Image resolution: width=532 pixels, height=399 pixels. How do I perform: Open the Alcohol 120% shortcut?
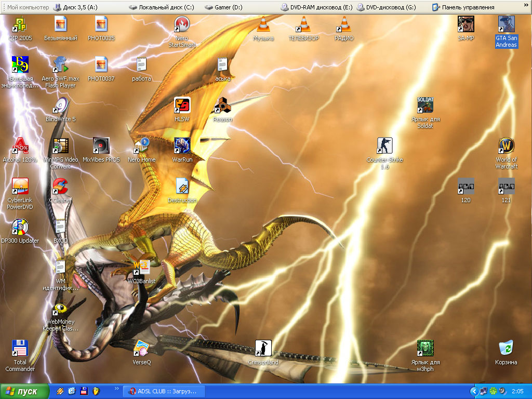tap(20, 150)
